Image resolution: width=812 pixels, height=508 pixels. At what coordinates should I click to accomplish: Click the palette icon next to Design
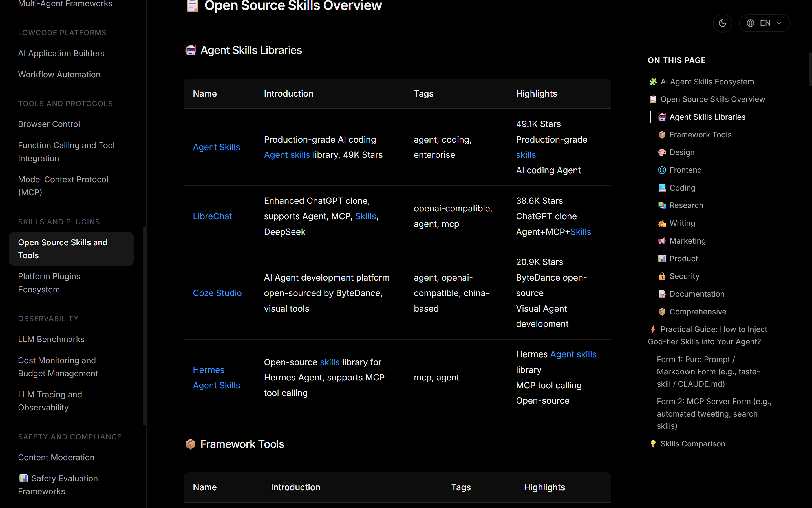pos(662,152)
